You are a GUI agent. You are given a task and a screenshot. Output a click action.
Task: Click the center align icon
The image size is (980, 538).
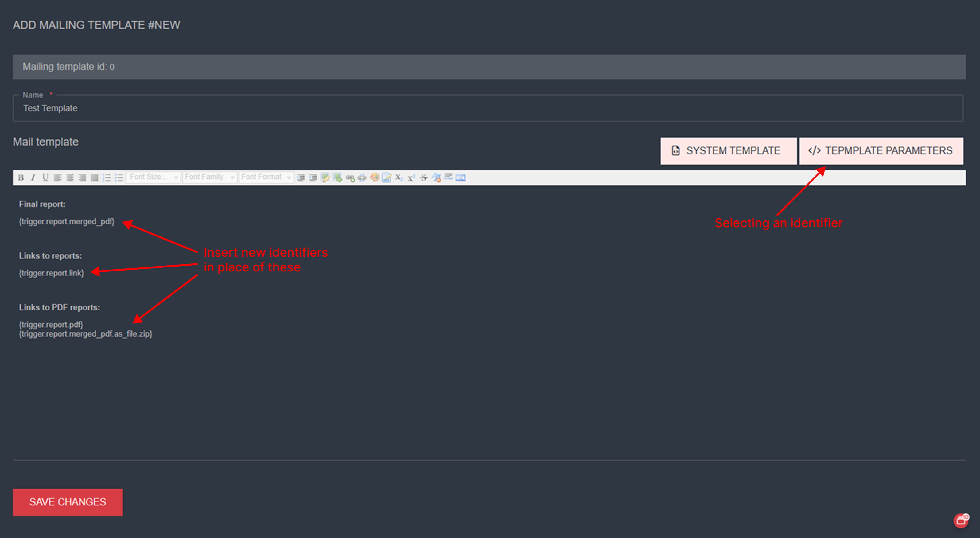click(70, 178)
